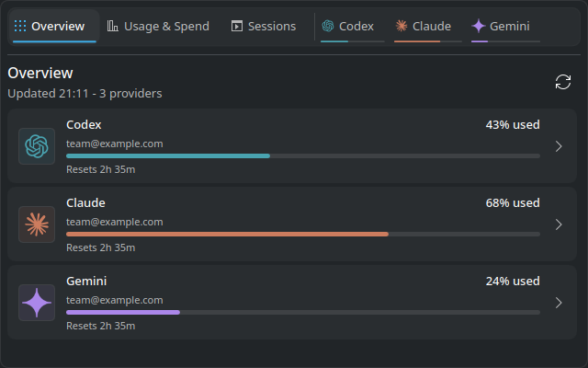Click team@example.com under Codex

(x=114, y=144)
